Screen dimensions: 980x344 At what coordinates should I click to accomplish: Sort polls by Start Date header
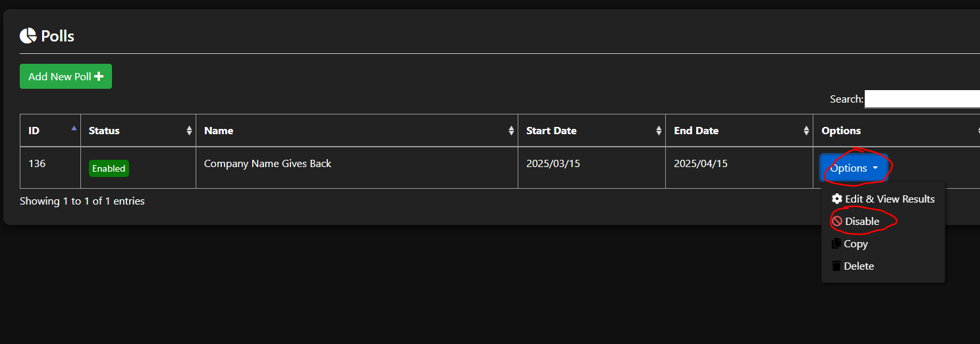click(x=551, y=131)
